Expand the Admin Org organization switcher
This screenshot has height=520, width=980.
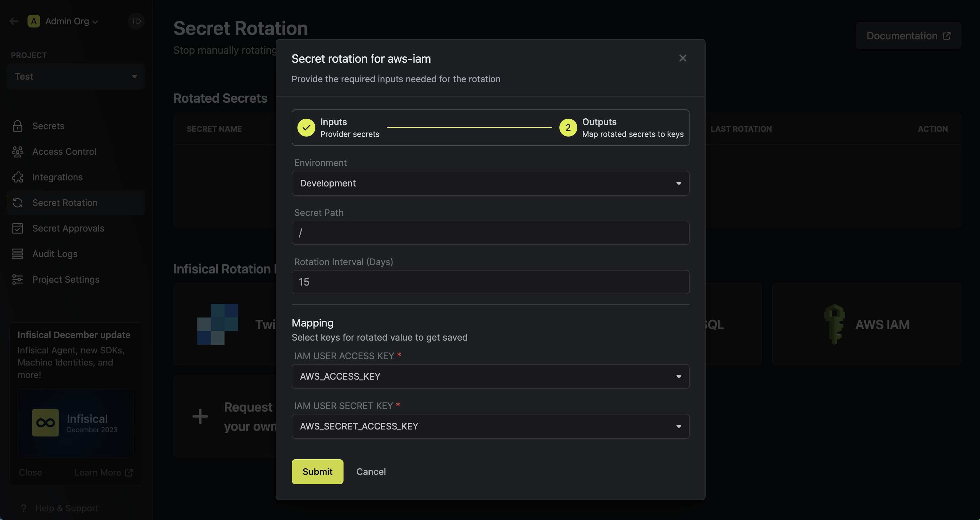click(x=72, y=21)
